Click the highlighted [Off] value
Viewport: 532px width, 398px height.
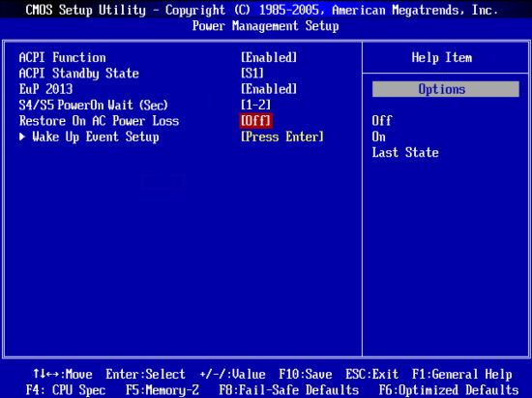click(256, 121)
